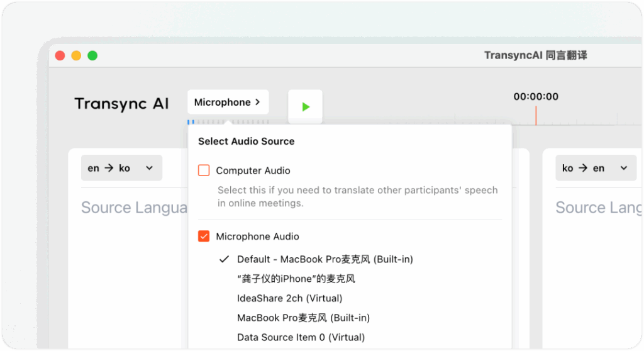The height and width of the screenshot is (351, 644).
Task: Click the checkmark beside the Default microphone
Action: [x=223, y=259]
